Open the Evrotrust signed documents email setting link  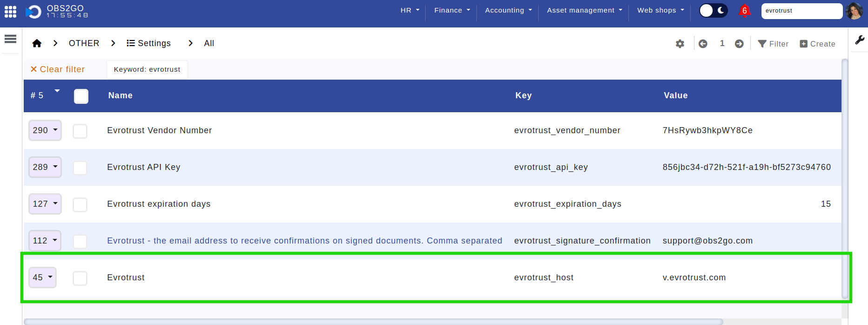(305, 241)
